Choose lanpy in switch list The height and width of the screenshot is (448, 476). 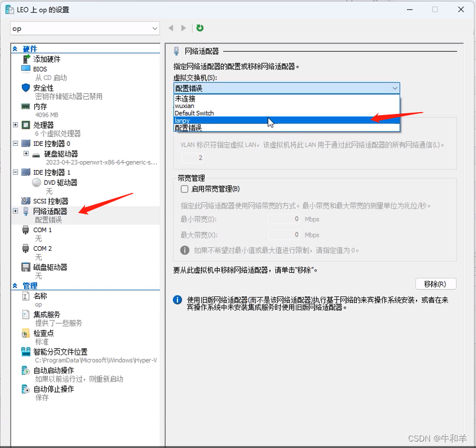(x=287, y=120)
